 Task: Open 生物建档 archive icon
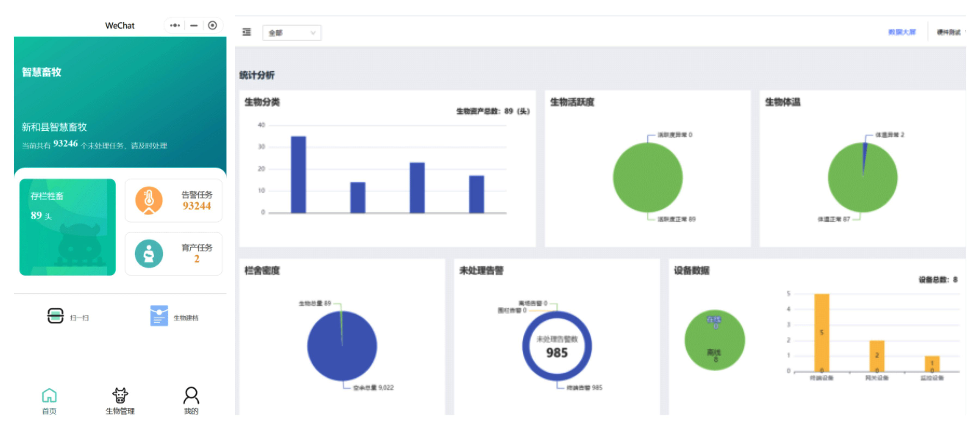[x=159, y=316]
